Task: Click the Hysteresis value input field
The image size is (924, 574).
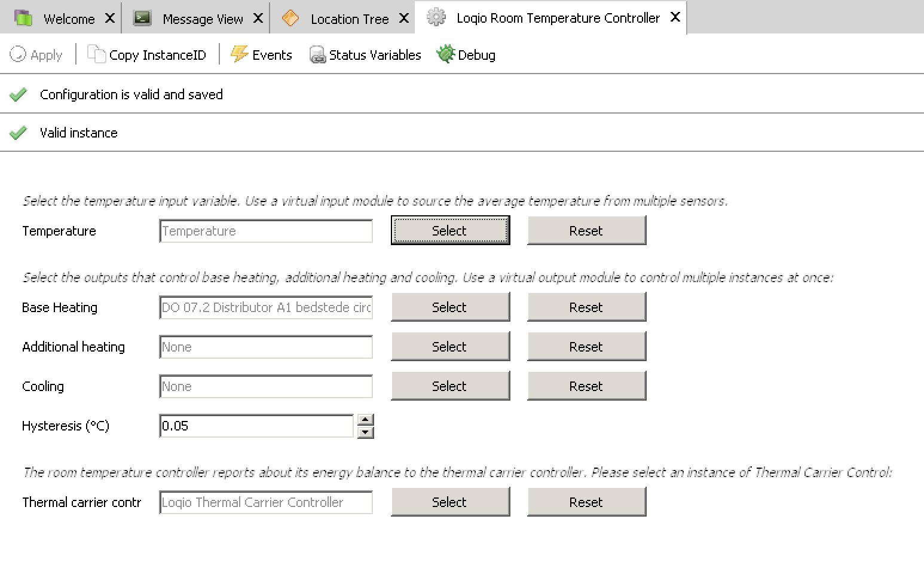Action: point(256,426)
